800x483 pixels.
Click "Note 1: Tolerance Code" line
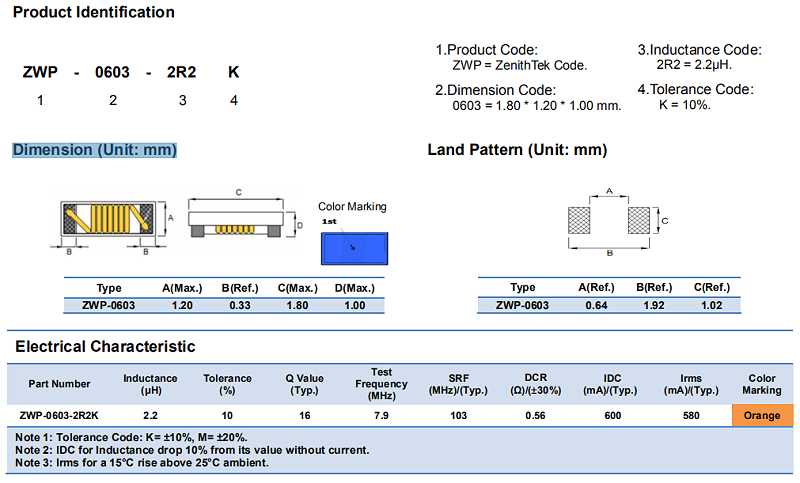[131, 438]
